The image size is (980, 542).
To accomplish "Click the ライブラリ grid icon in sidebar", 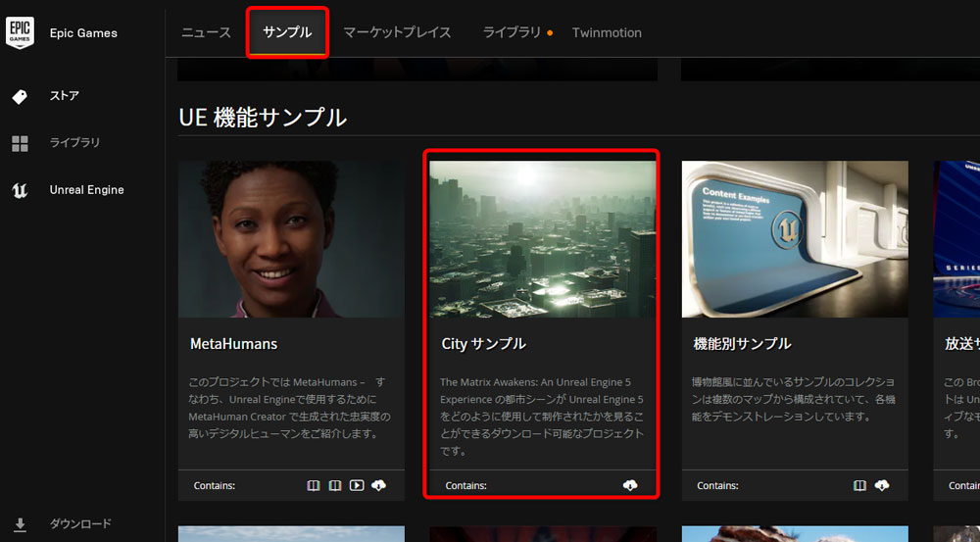I will [20, 143].
